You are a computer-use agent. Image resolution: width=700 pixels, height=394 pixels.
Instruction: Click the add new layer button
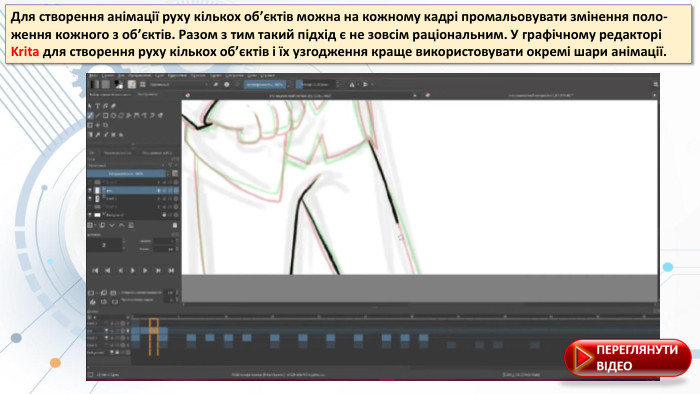(x=90, y=225)
